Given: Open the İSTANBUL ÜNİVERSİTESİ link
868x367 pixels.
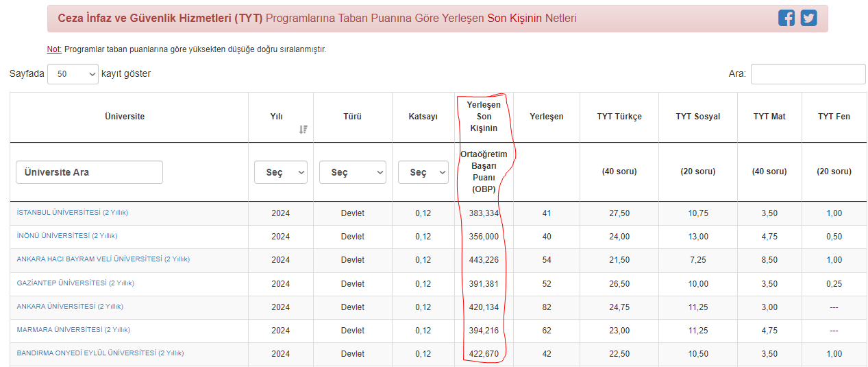Looking at the screenshot, I should click(x=73, y=213).
